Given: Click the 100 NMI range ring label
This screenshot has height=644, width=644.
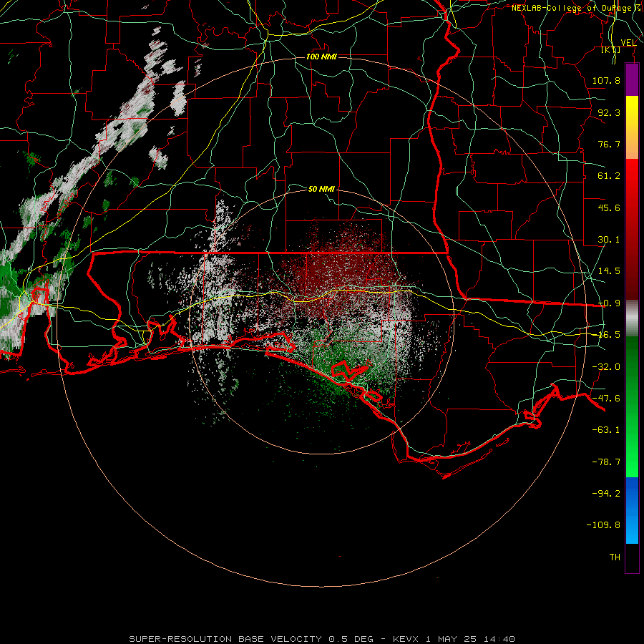Looking at the screenshot, I should (321, 57).
